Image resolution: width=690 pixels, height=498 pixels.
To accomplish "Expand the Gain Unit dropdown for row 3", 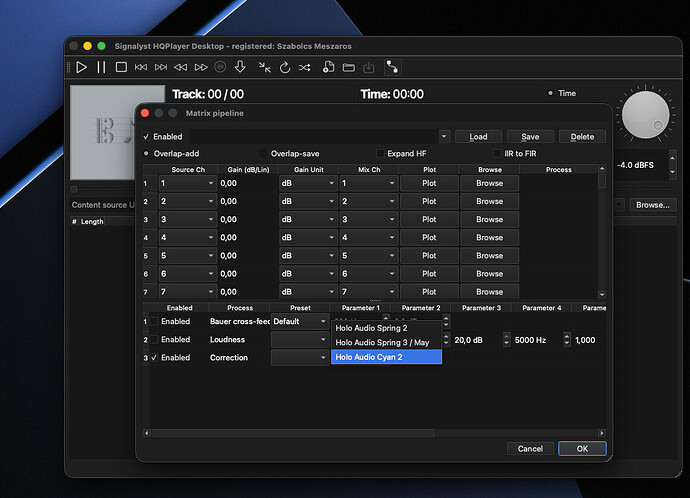I will (307, 219).
